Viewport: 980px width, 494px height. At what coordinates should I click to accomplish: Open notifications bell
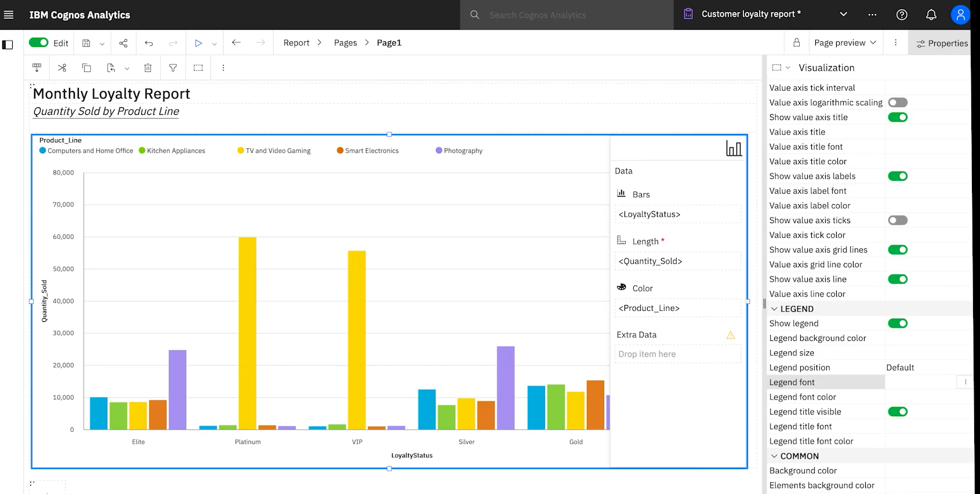(x=931, y=14)
